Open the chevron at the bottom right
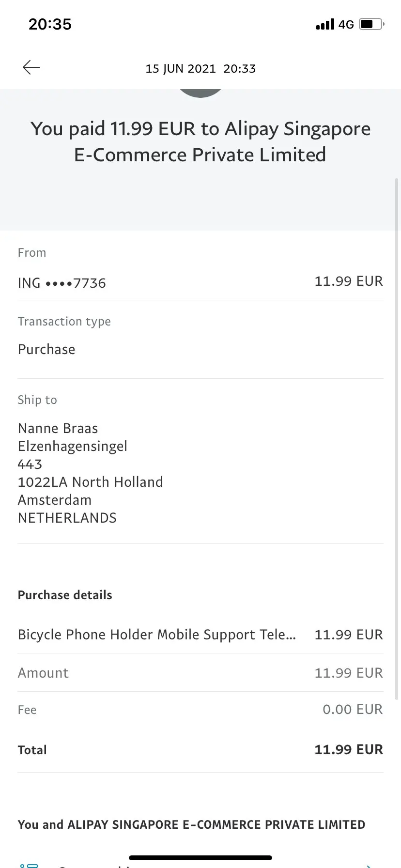The image size is (401, 868). (369, 865)
